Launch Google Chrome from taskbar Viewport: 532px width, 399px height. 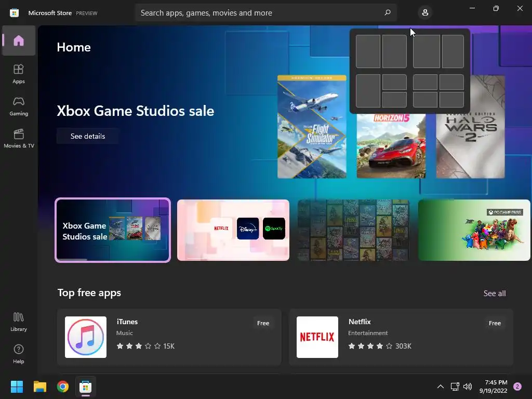point(63,387)
